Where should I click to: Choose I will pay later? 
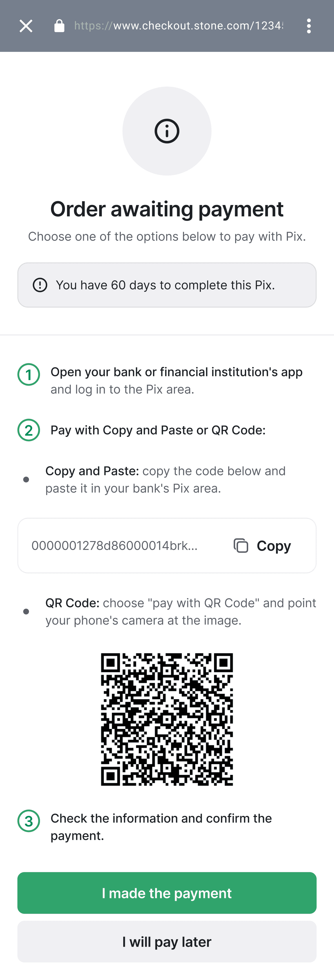coord(167,941)
